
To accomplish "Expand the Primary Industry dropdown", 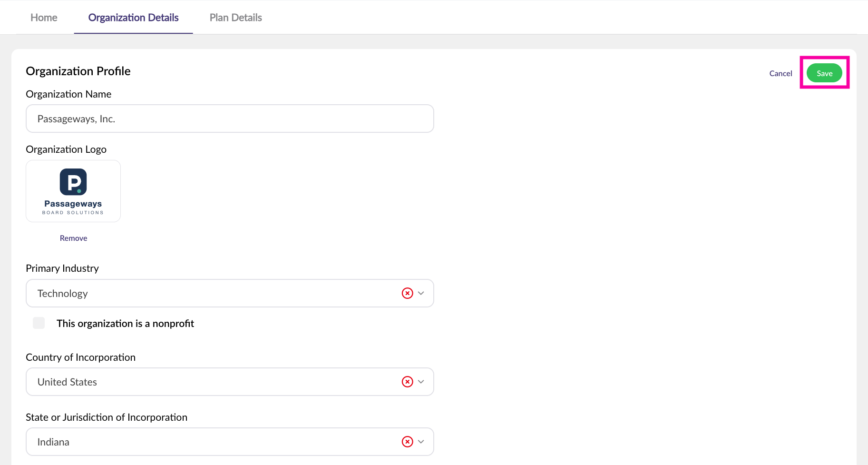I will (421, 293).
